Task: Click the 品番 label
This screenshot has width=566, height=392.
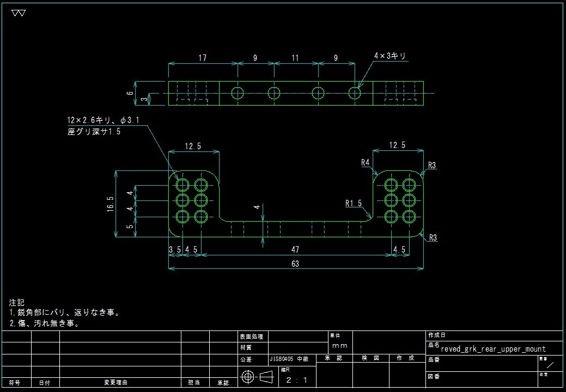Action: point(434,359)
